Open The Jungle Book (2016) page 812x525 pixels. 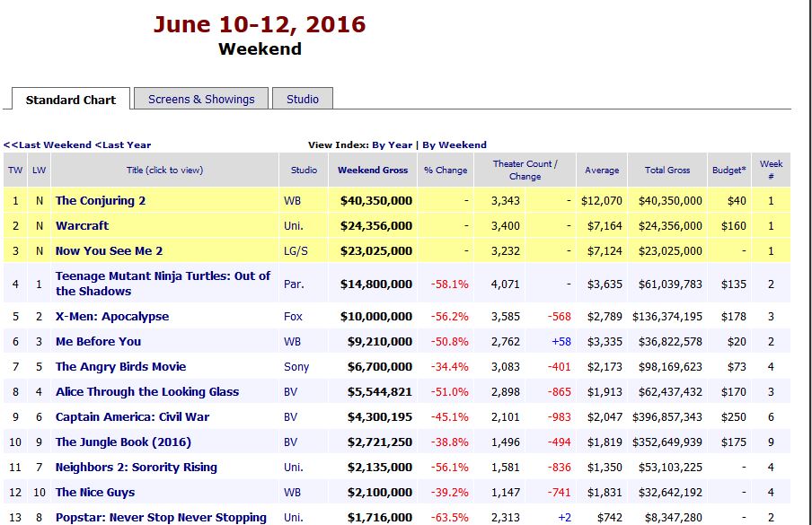[123, 442]
